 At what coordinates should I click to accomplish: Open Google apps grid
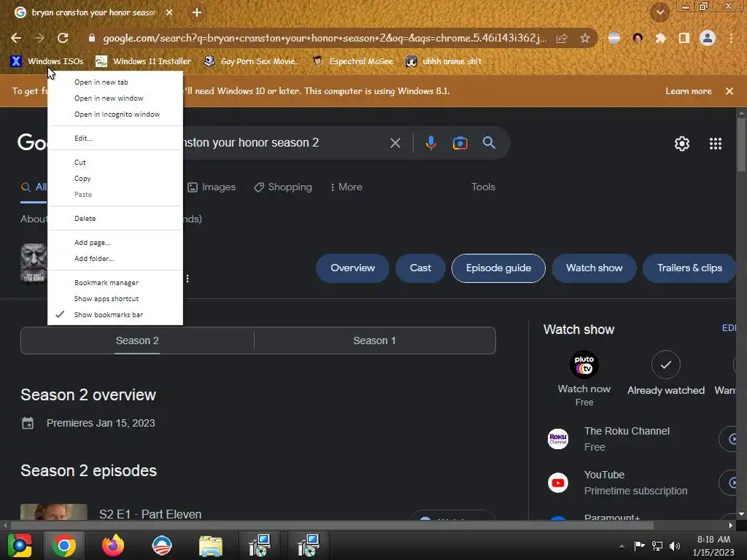[716, 144]
